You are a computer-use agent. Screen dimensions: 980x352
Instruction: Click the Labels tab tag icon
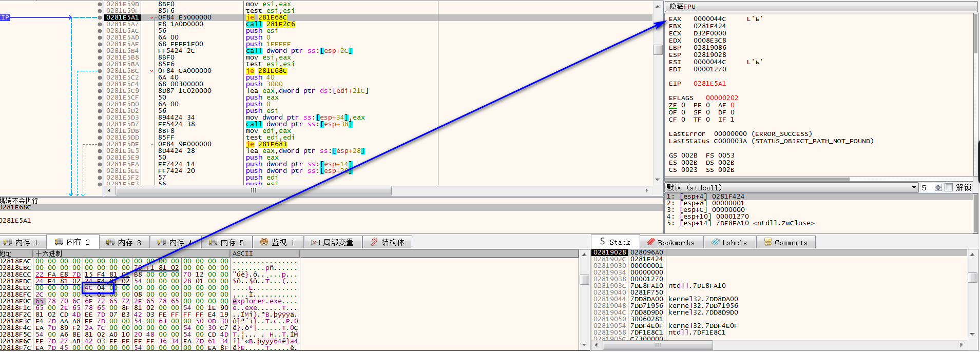[715, 242]
